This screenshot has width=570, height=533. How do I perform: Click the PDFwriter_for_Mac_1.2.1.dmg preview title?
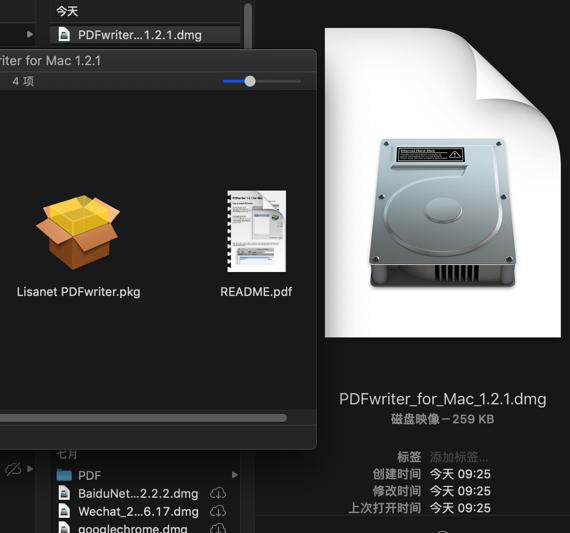pyautogui.click(x=442, y=399)
